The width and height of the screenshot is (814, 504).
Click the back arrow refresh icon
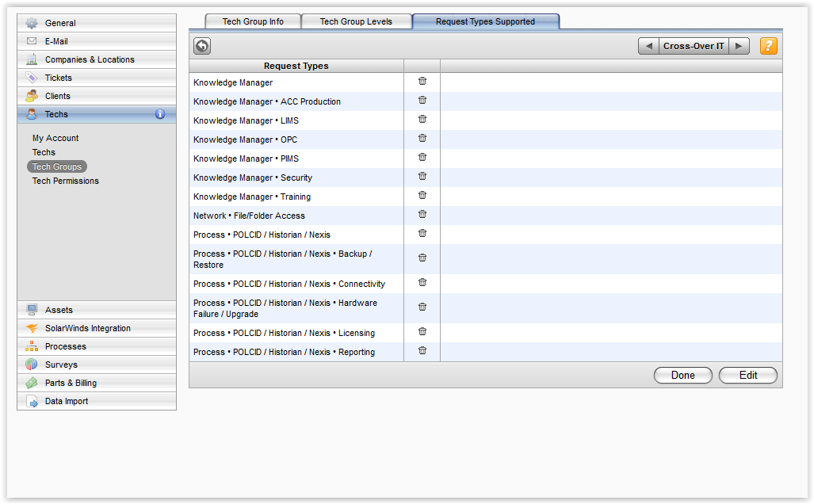[x=202, y=46]
